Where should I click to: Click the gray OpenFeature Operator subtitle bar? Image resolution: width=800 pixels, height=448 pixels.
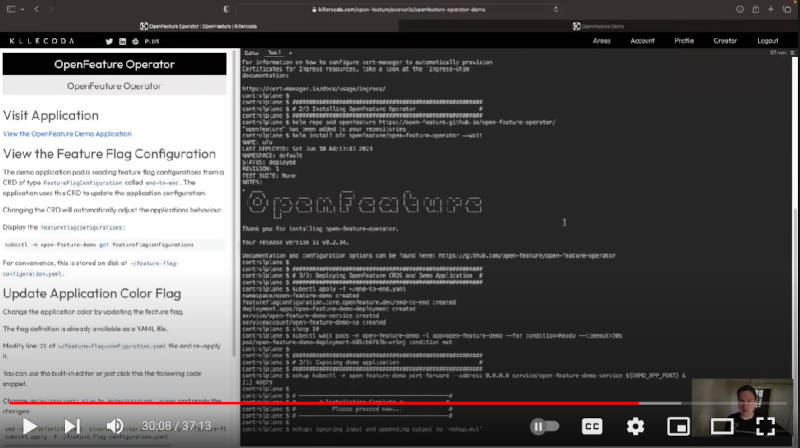(114, 86)
